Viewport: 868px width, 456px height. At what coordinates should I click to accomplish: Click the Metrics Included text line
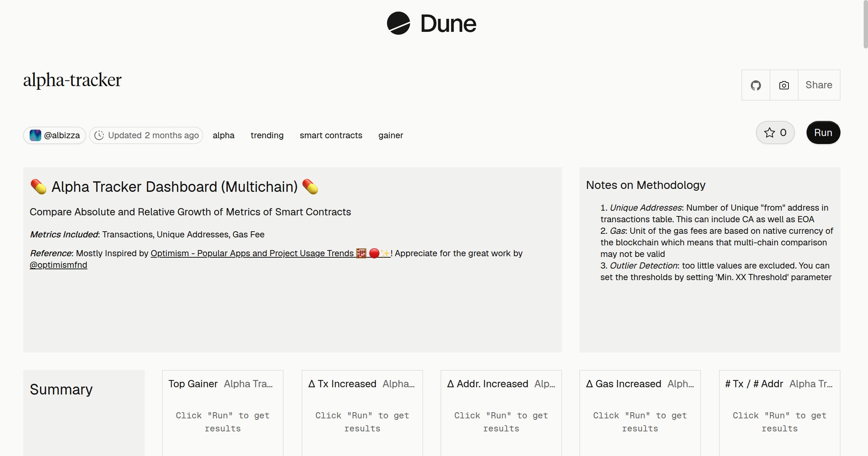point(147,235)
